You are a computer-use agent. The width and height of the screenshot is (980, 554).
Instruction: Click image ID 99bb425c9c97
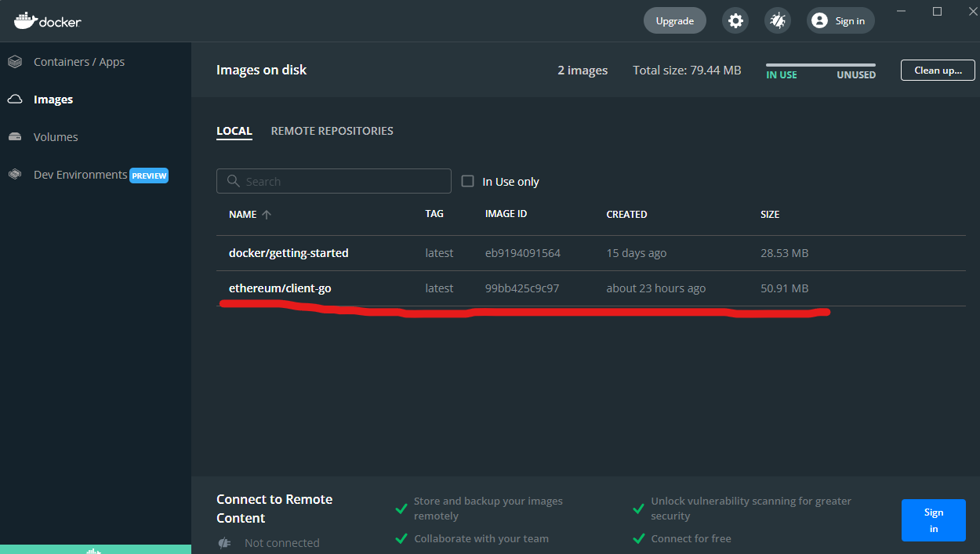[x=522, y=288]
